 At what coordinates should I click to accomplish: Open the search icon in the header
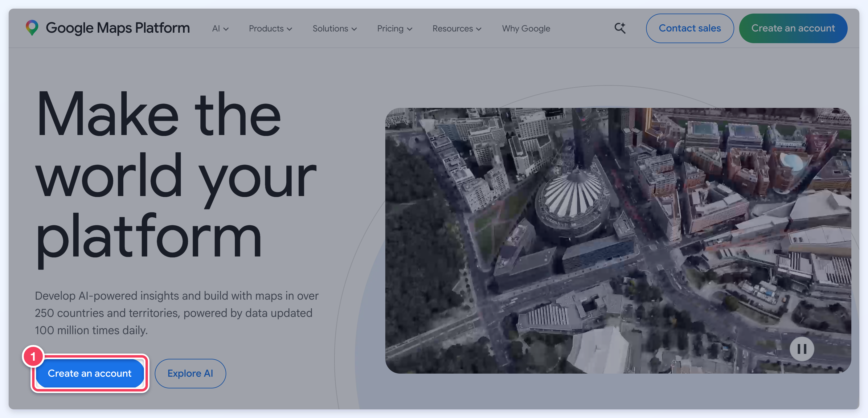click(620, 28)
